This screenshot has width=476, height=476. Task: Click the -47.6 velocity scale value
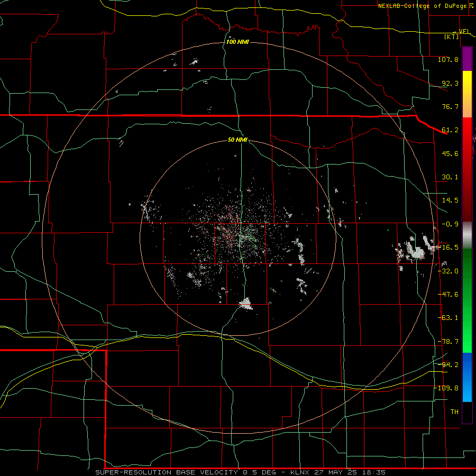click(448, 295)
